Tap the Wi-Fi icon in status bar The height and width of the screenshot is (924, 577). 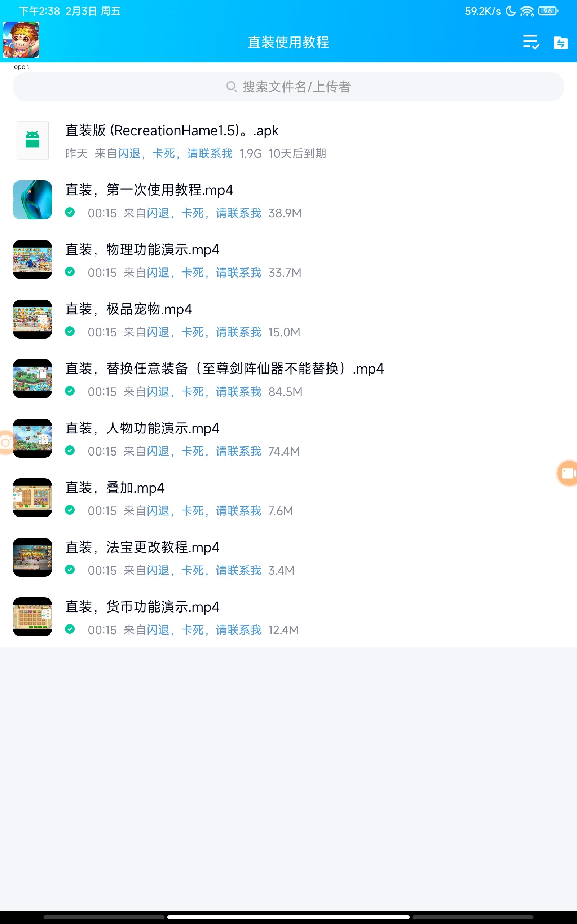pos(527,11)
